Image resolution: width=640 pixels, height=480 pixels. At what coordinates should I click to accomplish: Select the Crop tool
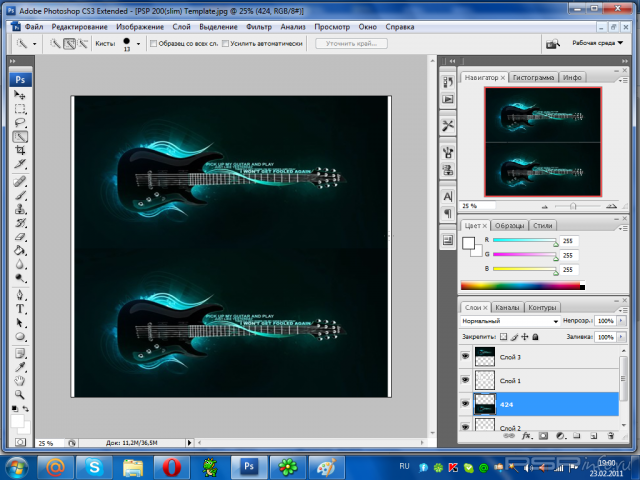point(20,150)
